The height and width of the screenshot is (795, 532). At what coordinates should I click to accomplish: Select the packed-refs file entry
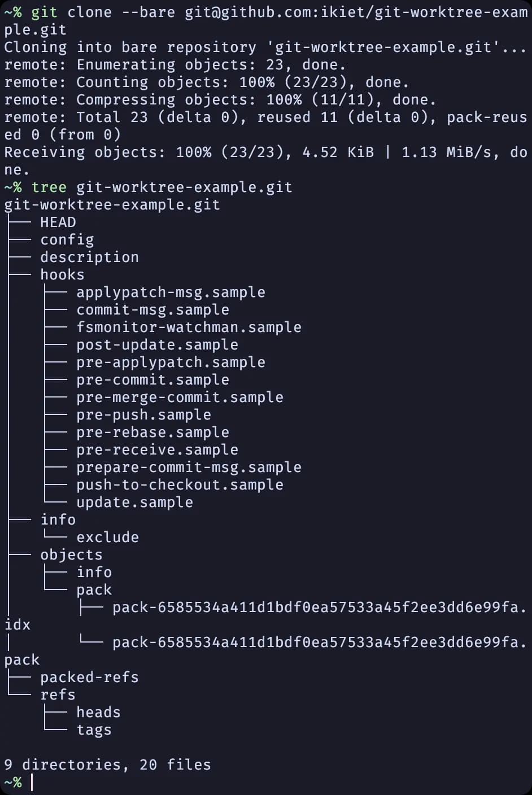coord(89,677)
